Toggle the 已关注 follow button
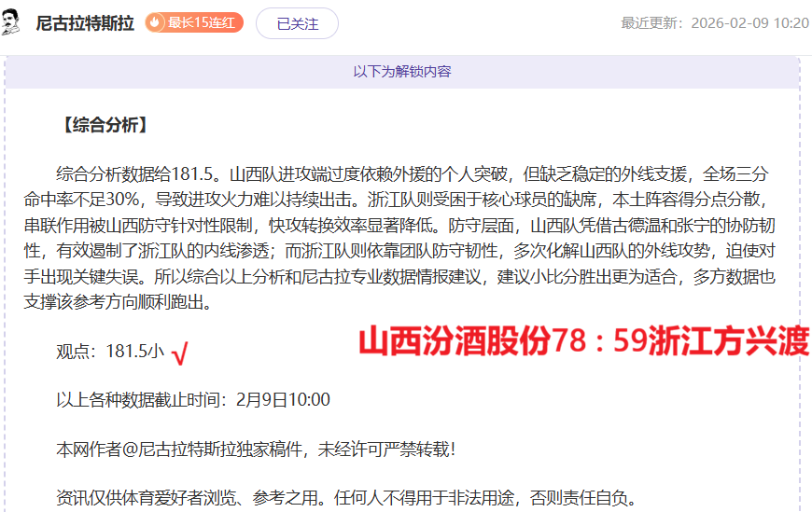Viewport: 812px width, 512px height. click(x=297, y=23)
